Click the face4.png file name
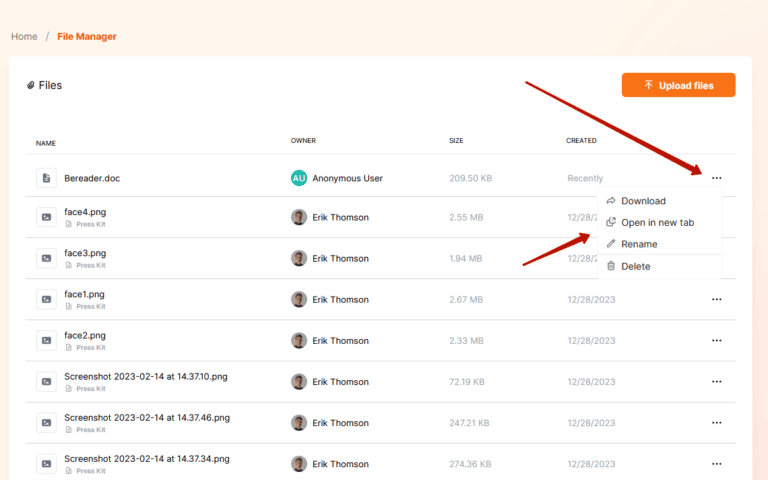Viewport: 768px width, 480px height. click(x=85, y=212)
